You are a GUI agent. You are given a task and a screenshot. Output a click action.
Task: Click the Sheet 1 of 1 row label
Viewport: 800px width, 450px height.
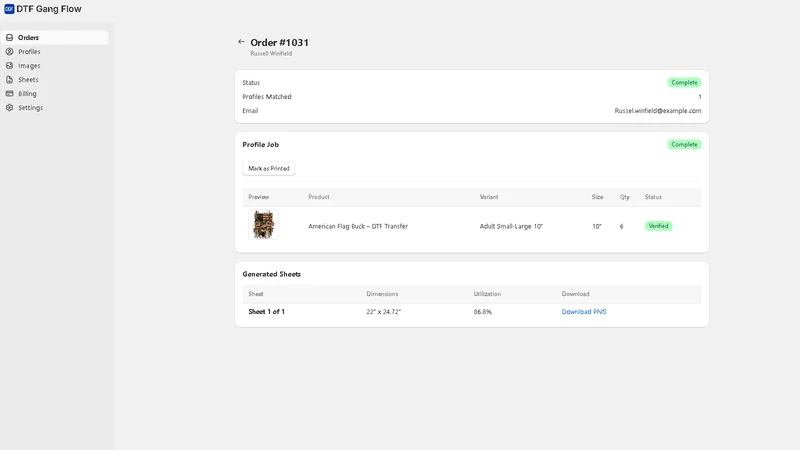pyautogui.click(x=266, y=312)
